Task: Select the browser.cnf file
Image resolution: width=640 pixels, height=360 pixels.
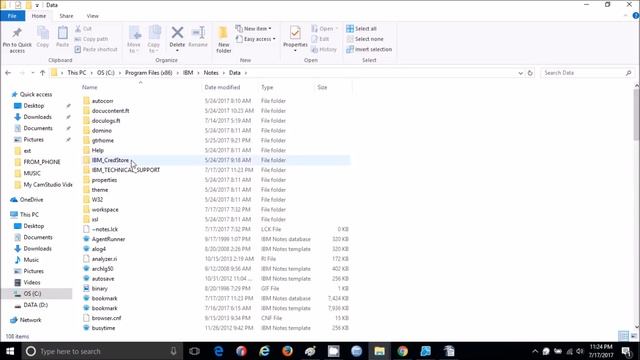Action: (x=106, y=318)
